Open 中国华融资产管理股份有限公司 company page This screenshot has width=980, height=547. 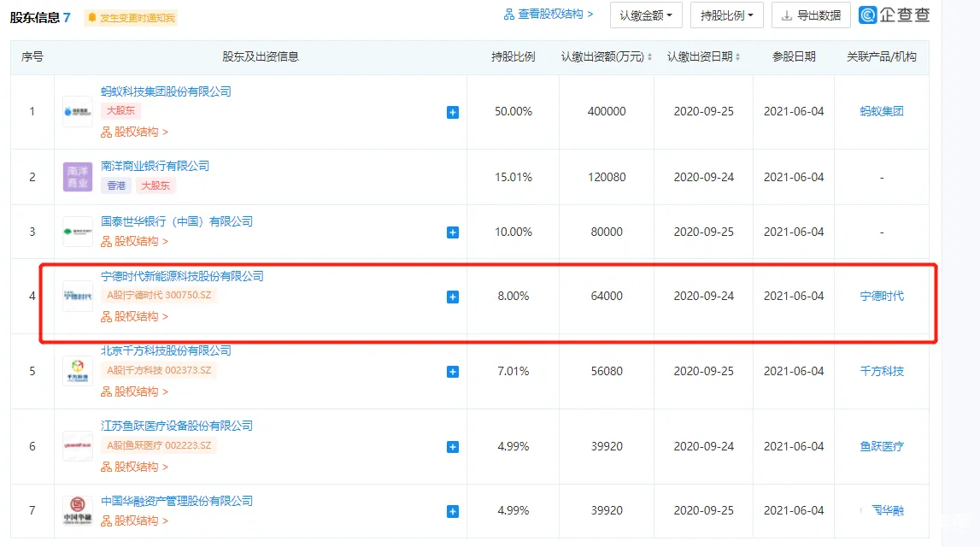pos(177,502)
